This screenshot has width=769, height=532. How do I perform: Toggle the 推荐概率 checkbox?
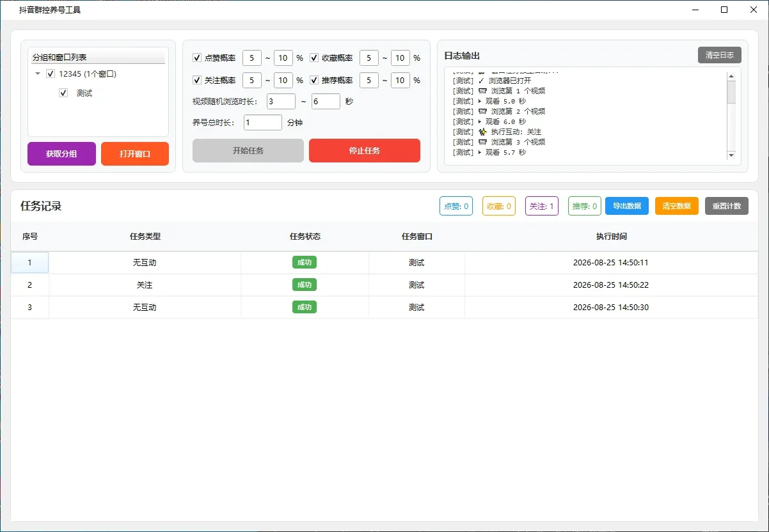click(314, 81)
